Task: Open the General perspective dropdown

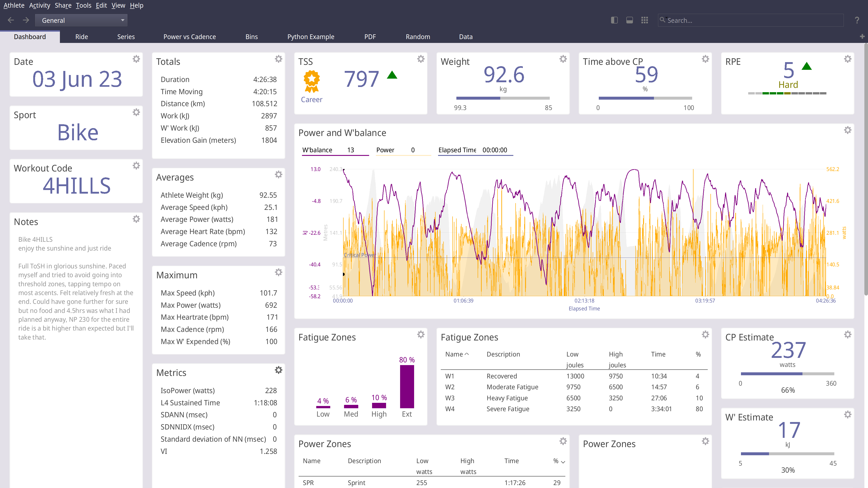Action: (x=81, y=20)
